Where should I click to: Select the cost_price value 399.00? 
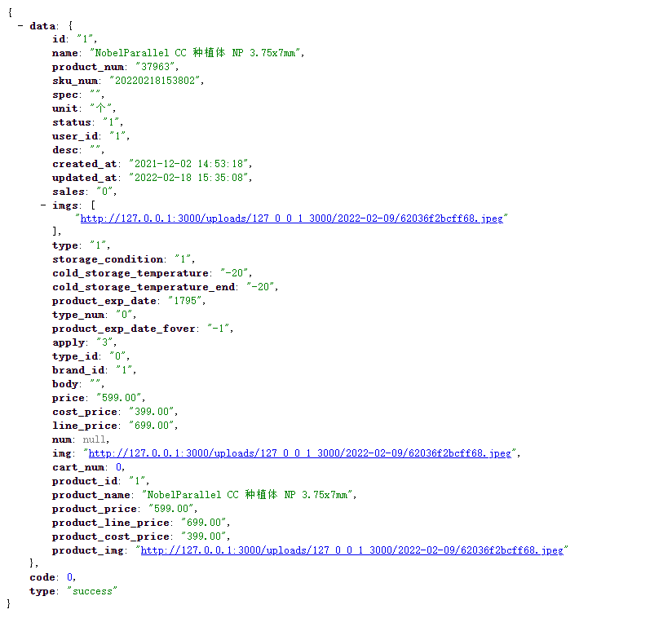click(x=152, y=412)
